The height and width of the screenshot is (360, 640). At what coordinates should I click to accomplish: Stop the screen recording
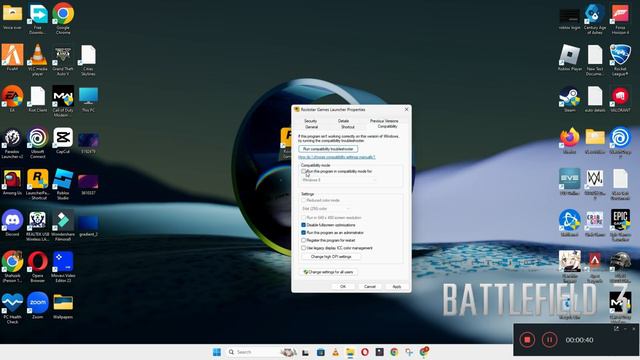point(527,340)
